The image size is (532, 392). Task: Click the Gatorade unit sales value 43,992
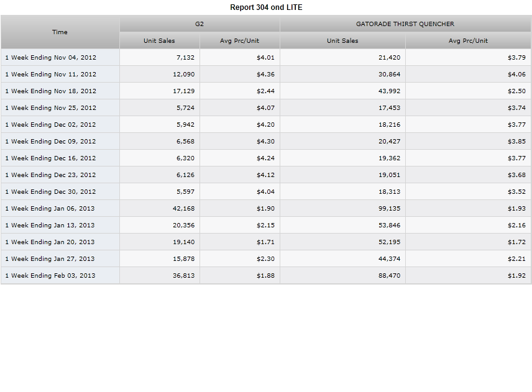tap(389, 91)
